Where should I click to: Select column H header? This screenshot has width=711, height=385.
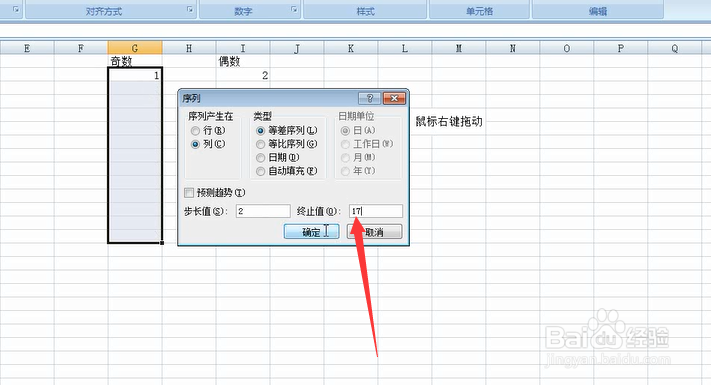(189, 48)
